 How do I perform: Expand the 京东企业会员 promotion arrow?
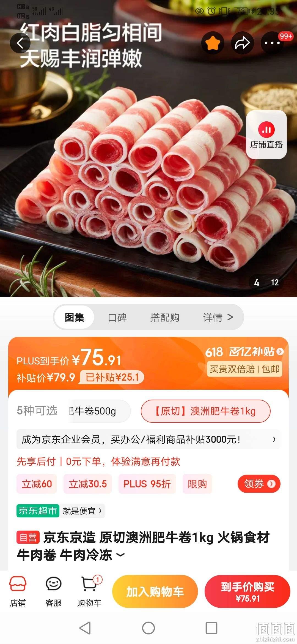(x=274, y=439)
